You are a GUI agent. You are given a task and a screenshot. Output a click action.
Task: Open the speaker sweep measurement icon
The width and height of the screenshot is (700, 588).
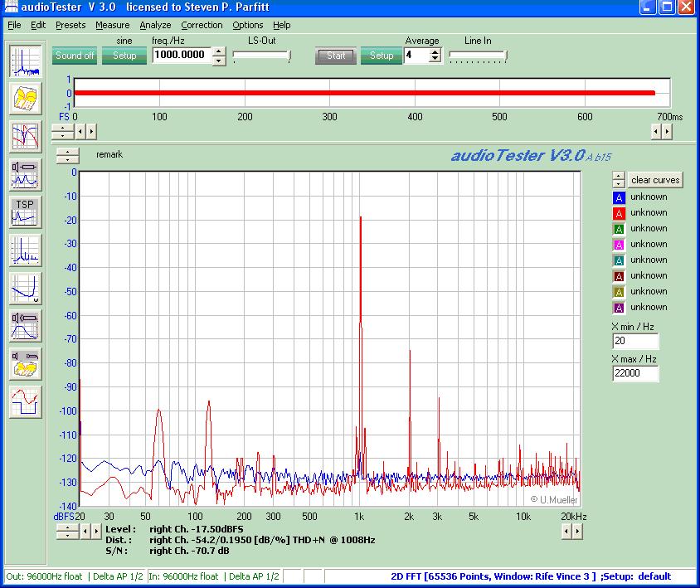(26, 174)
